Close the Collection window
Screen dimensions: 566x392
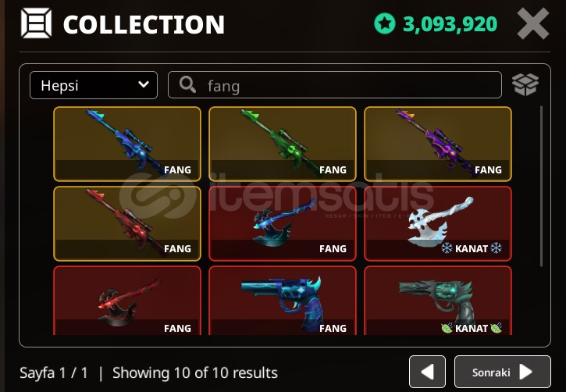pos(532,24)
